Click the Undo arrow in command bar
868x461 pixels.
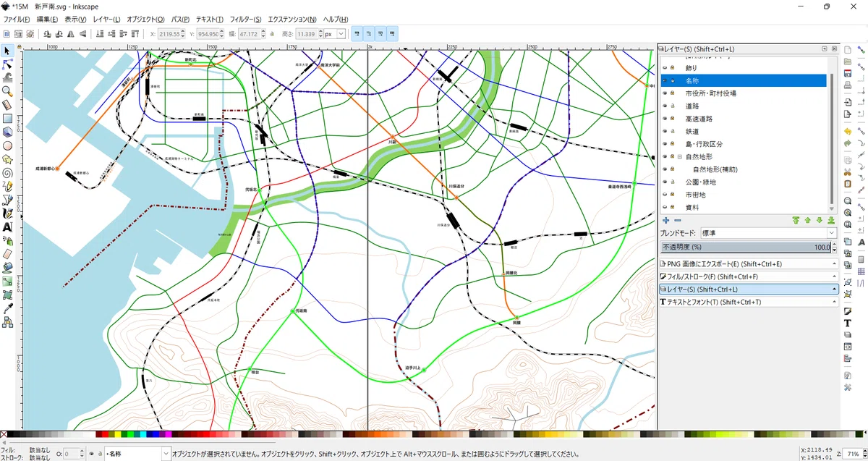tap(847, 132)
